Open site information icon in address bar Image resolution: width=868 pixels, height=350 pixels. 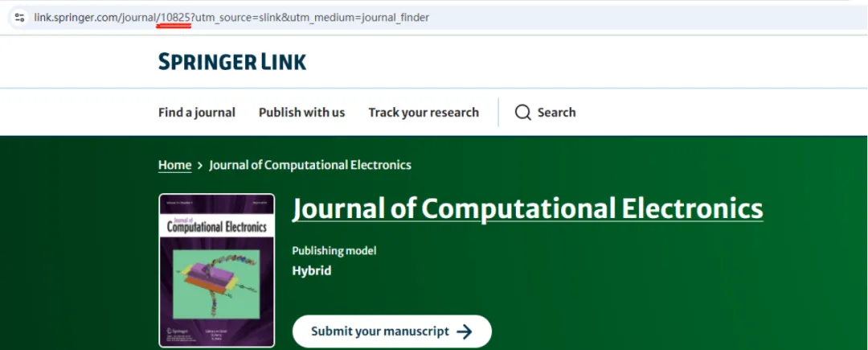[19, 17]
